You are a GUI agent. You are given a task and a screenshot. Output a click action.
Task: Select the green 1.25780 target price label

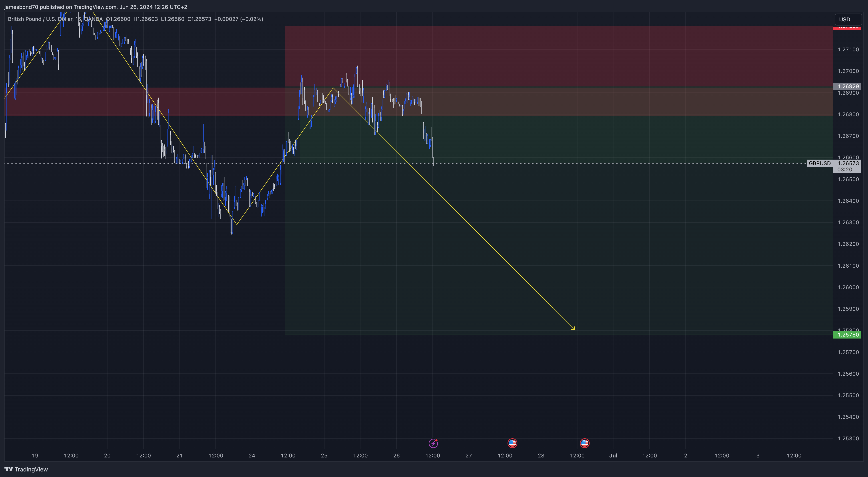click(847, 335)
